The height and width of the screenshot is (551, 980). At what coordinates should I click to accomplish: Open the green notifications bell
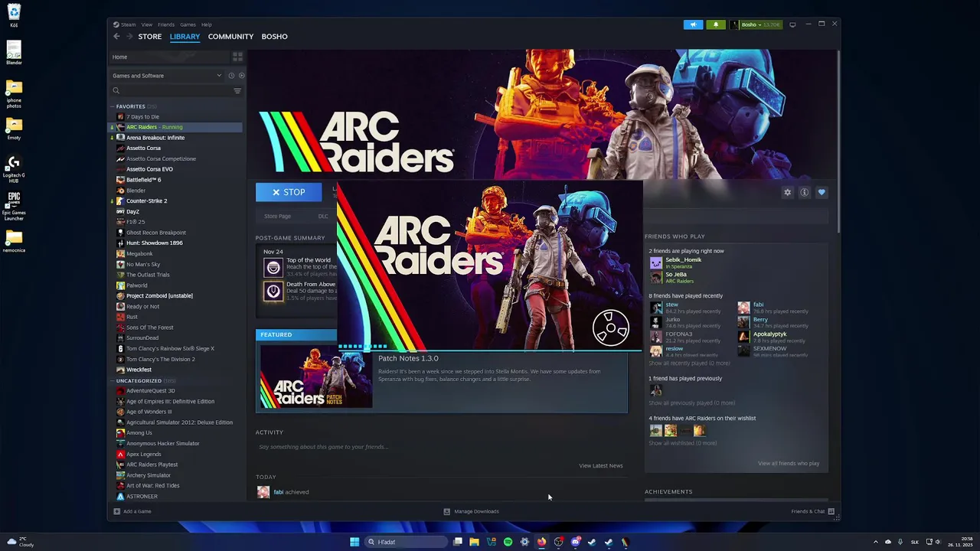(716, 24)
